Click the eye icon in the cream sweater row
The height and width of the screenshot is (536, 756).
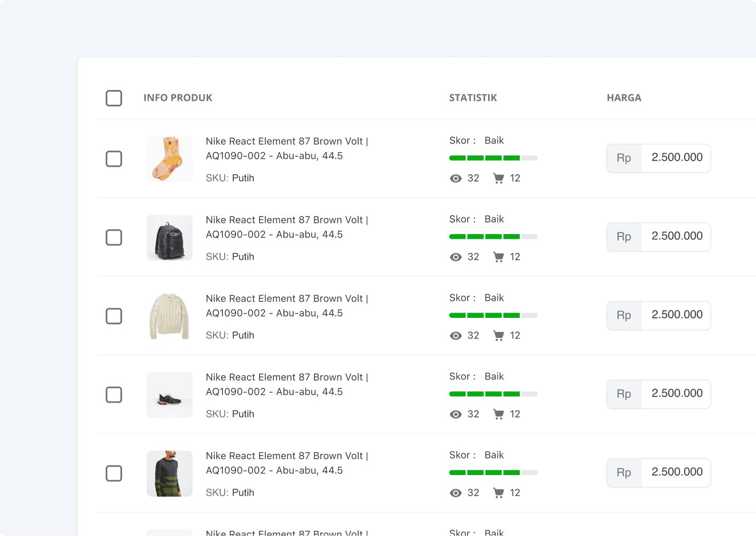click(456, 335)
